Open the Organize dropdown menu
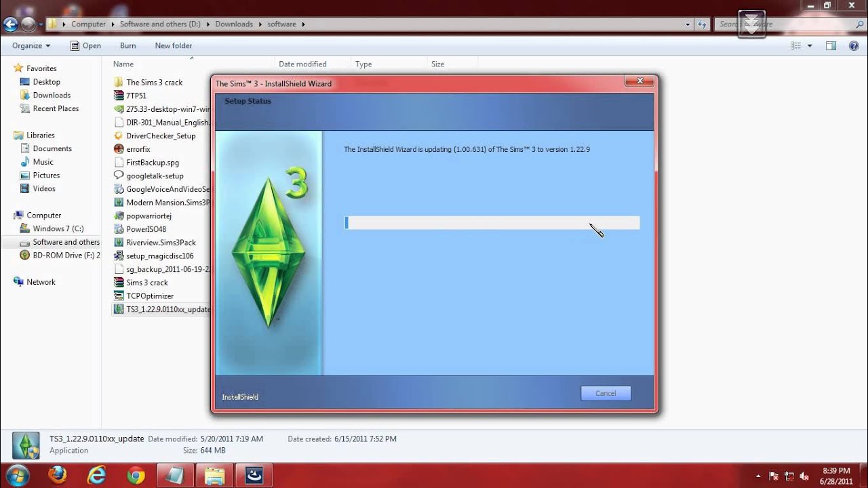 click(31, 45)
